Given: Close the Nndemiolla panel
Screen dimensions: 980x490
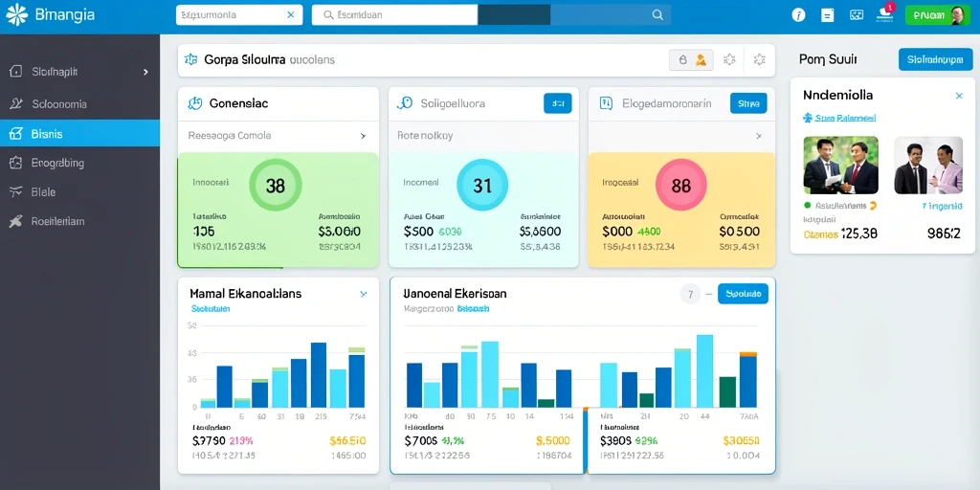Looking at the screenshot, I should 959,96.
